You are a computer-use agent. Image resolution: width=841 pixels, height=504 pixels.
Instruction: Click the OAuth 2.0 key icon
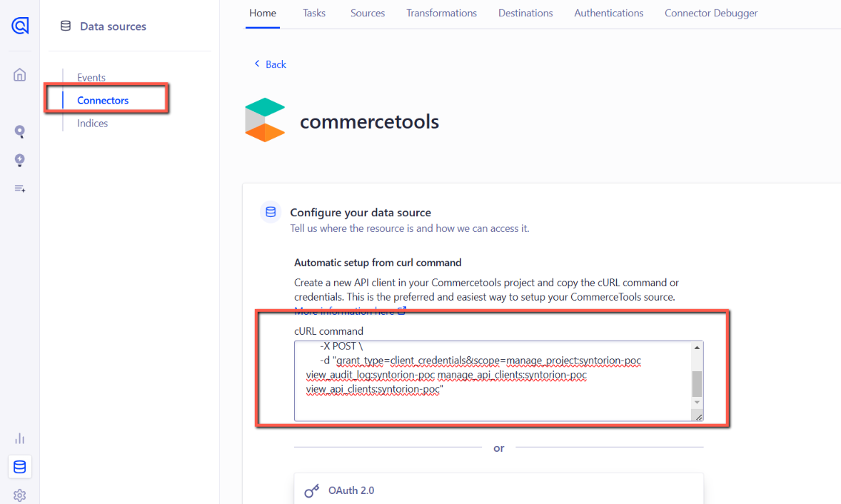pyautogui.click(x=312, y=490)
